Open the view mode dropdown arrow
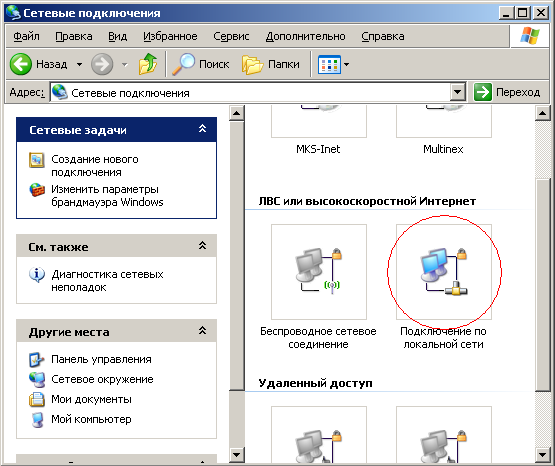Image resolution: width=555 pixels, height=466 pixels. coord(347,64)
